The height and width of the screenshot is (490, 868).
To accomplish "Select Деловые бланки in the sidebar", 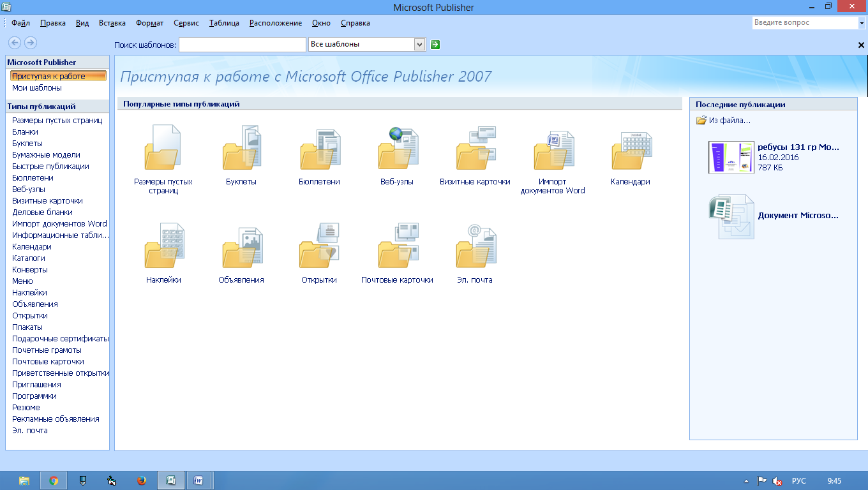I will tap(42, 212).
